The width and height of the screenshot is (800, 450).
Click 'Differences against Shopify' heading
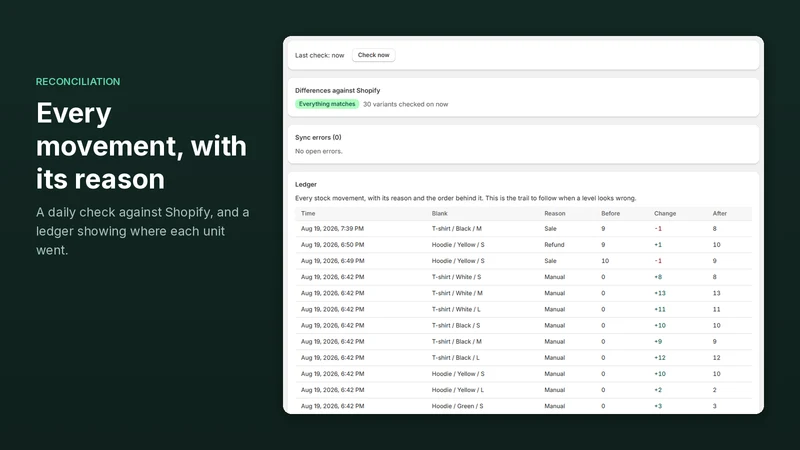[337, 90]
